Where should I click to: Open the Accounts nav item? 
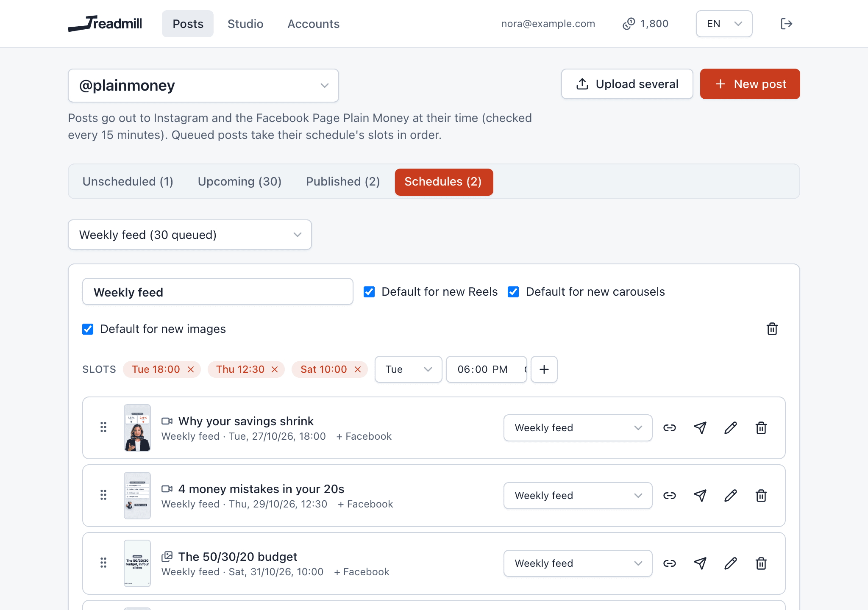[x=314, y=24]
